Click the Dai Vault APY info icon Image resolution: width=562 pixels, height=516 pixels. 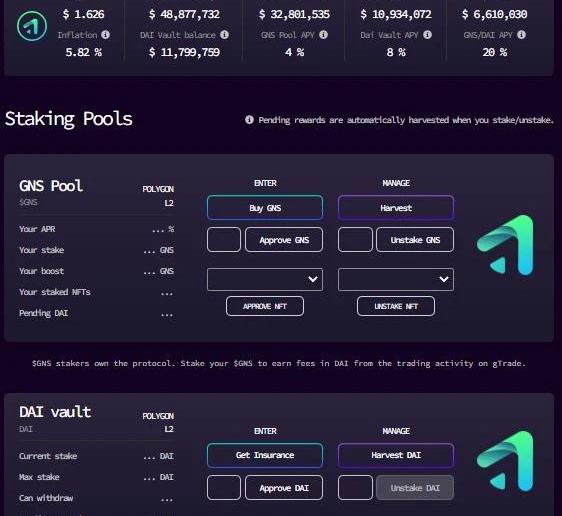pos(427,35)
